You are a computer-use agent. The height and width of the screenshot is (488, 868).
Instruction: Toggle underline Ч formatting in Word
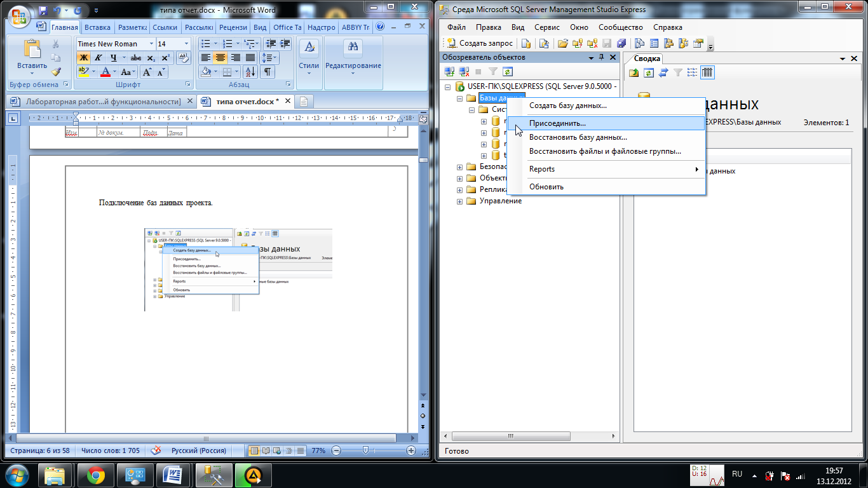click(114, 58)
